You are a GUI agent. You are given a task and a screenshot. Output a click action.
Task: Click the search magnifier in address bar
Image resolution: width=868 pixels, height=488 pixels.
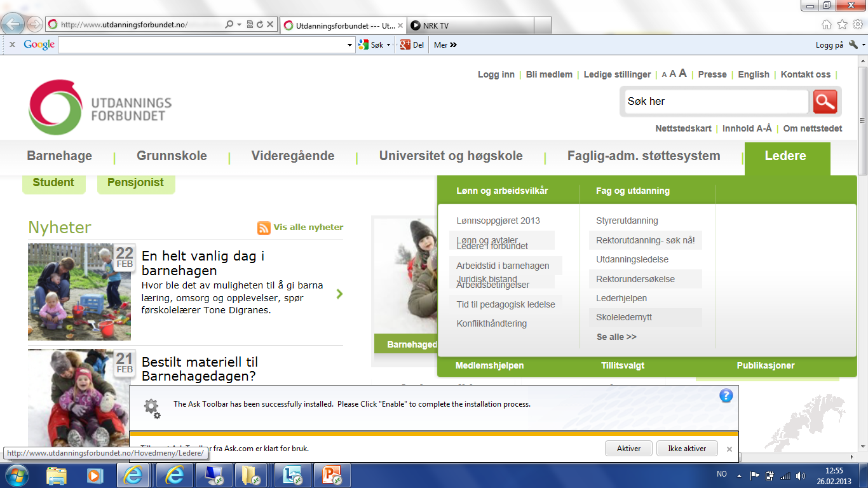point(229,25)
